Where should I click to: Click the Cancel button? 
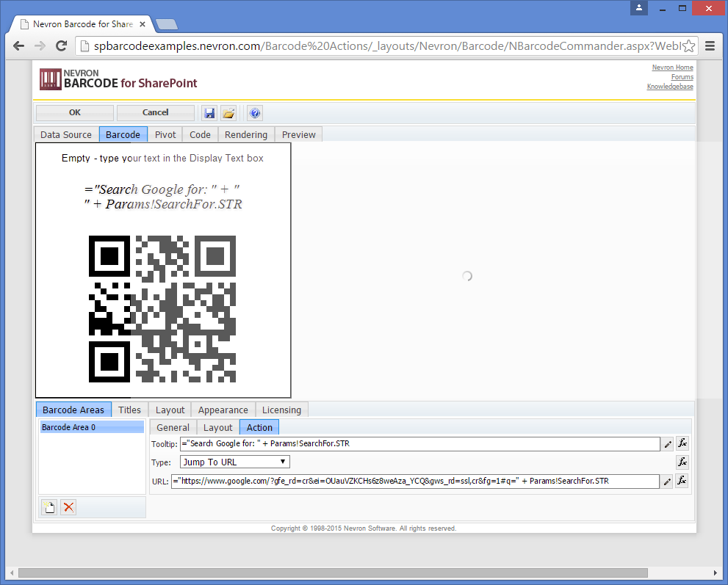156,112
